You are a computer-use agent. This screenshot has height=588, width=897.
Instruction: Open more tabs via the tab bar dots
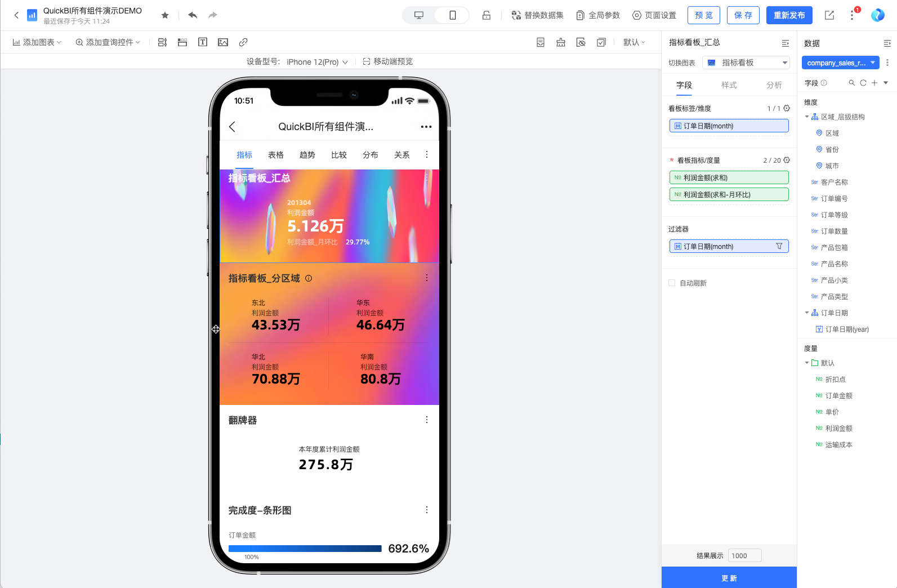427,154
